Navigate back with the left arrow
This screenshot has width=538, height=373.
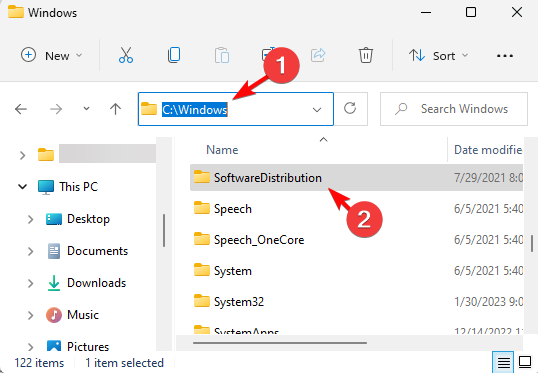click(x=21, y=109)
